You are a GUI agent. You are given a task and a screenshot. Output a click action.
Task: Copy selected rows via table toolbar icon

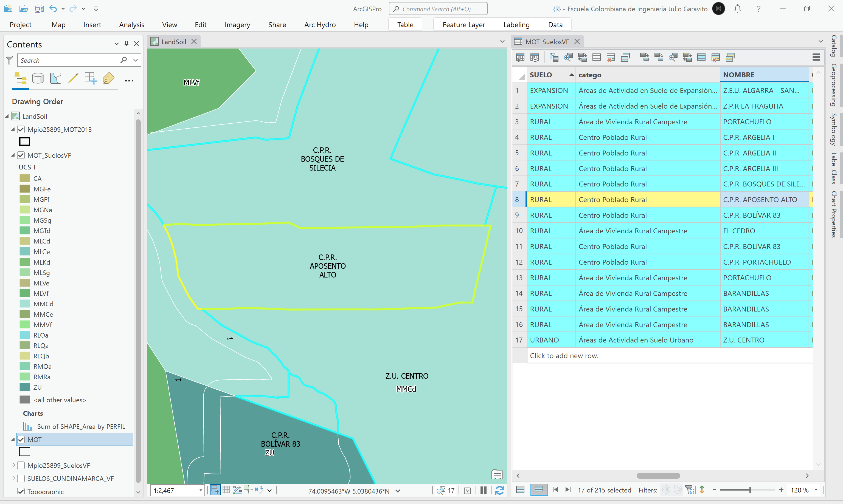(625, 57)
